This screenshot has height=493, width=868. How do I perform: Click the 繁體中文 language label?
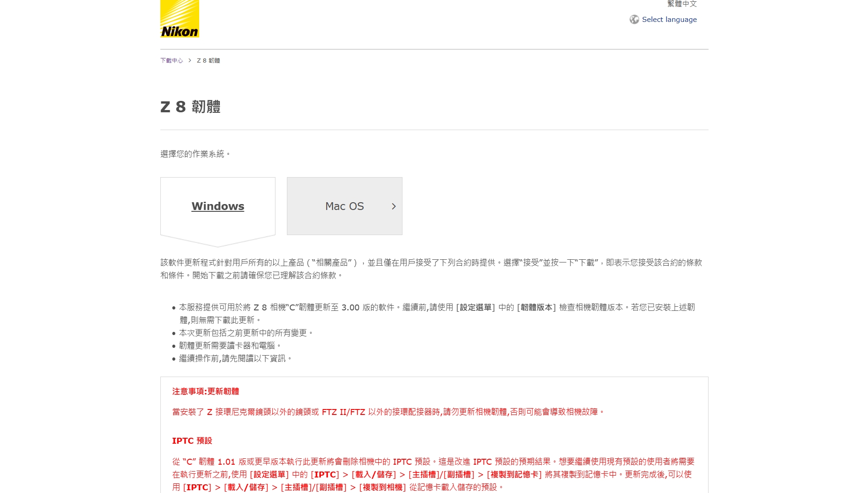coord(682,4)
